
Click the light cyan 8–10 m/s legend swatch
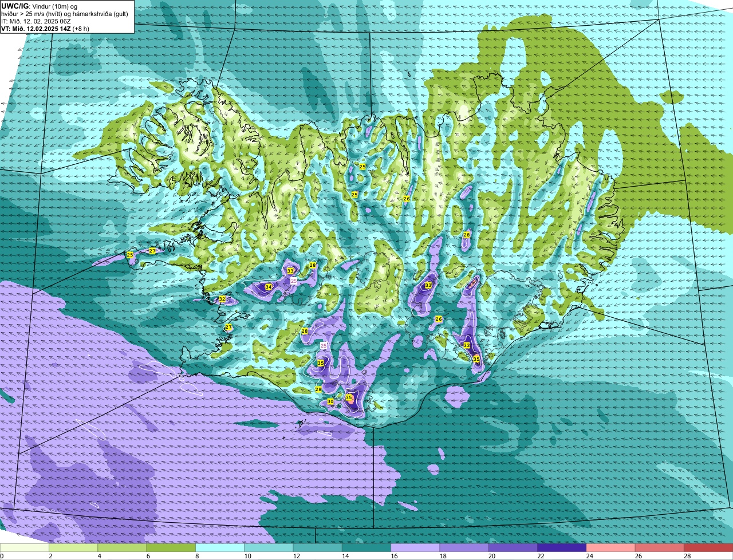tap(220, 547)
